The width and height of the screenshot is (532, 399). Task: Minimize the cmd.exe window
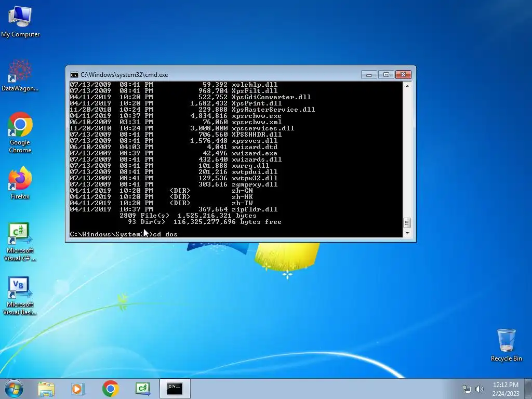[x=369, y=75]
